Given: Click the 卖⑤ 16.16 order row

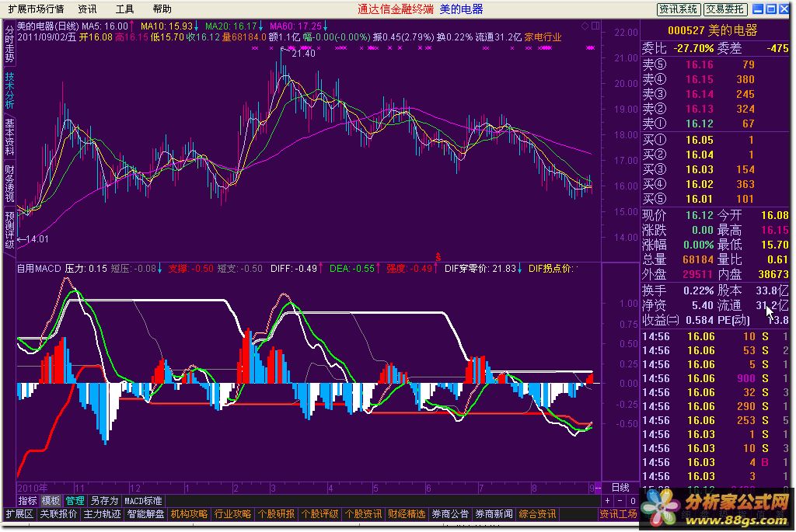Looking at the screenshot, I should coord(716,65).
